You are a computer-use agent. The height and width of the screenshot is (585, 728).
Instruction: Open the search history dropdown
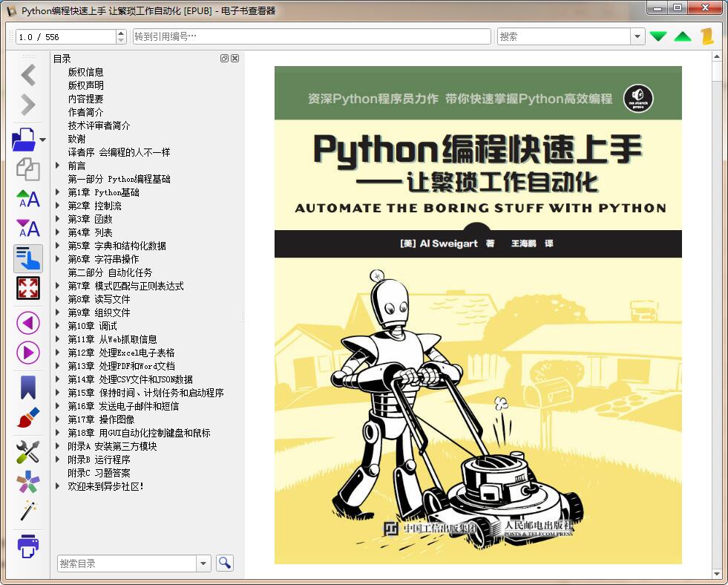click(x=638, y=36)
